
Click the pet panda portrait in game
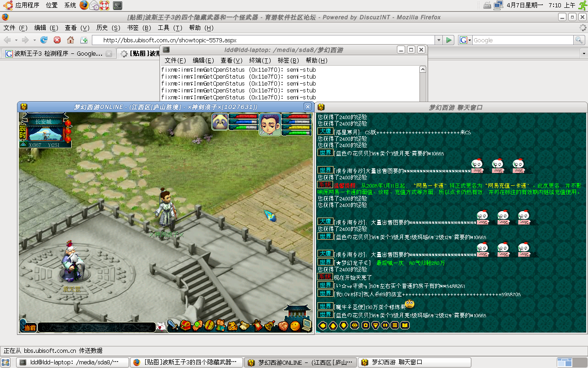click(220, 122)
